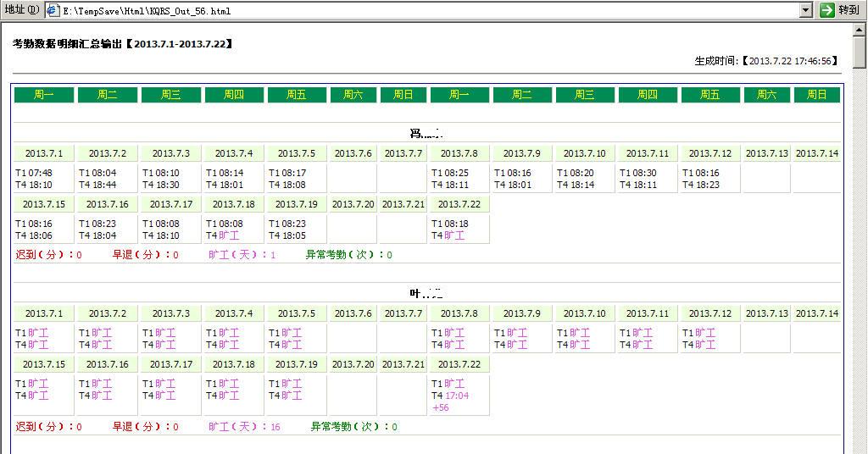The width and height of the screenshot is (868, 454).
Task: Click the 周六 header above the 2013.7.6 column
Action: click(353, 95)
